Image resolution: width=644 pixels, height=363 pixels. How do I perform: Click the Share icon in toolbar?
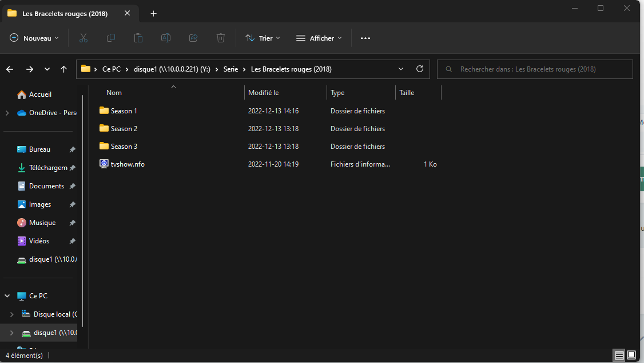click(193, 38)
